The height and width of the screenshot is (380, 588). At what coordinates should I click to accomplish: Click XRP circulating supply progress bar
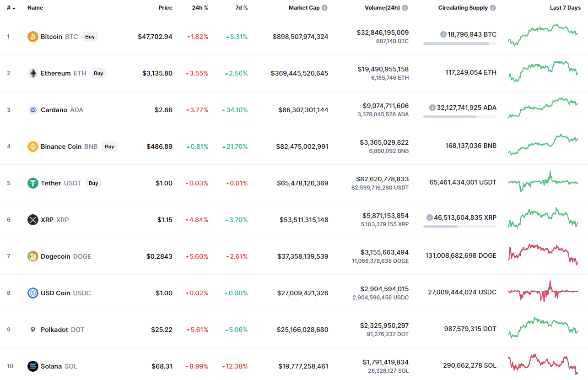pos(460,227)
